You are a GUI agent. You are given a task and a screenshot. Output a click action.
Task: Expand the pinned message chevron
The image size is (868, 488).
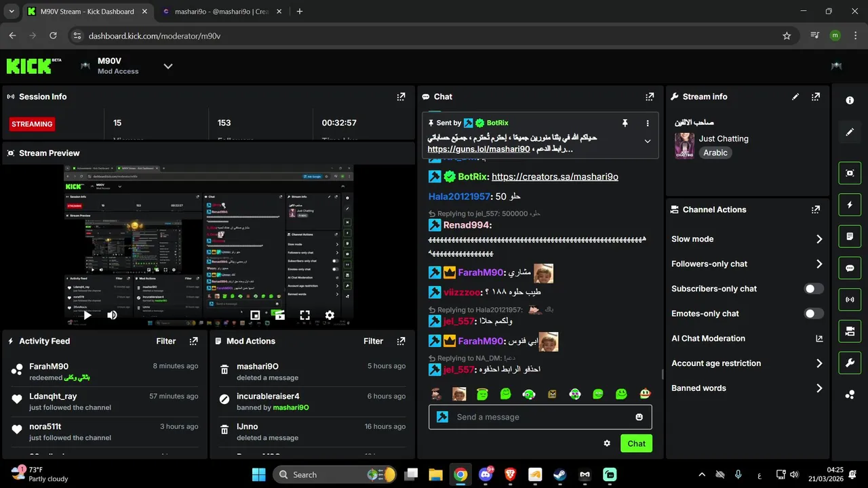(648, 142)
